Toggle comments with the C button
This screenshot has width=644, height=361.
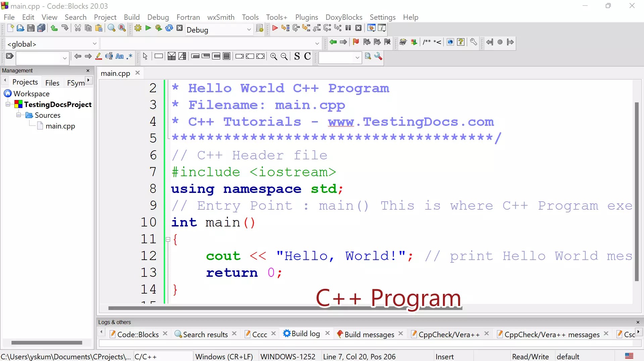[x=307, y=56]
